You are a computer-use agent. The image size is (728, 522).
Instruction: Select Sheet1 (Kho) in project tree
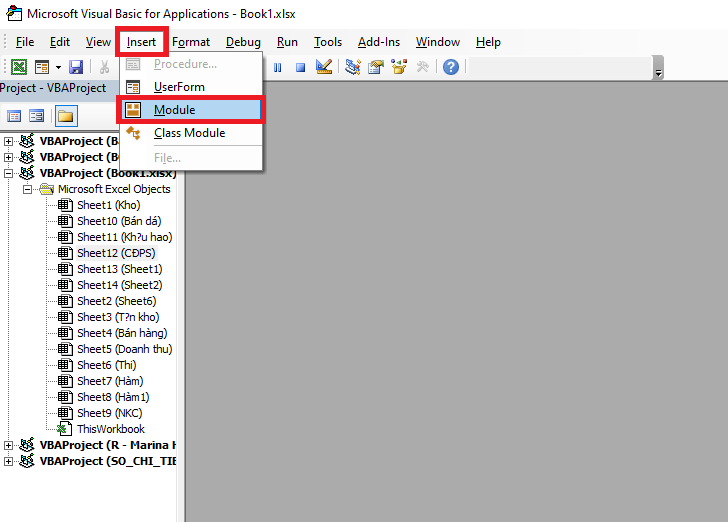(x=109, y=205)
